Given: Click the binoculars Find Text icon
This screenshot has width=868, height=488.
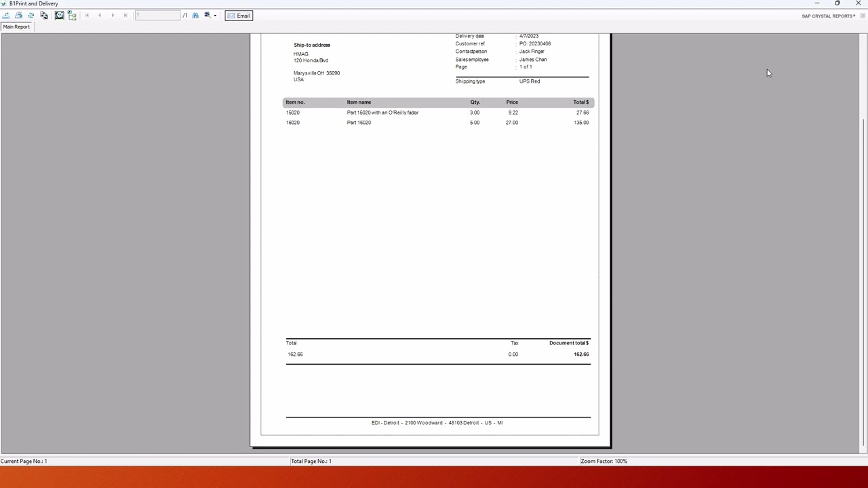Looking at the screenshot, I should [195, 16].
